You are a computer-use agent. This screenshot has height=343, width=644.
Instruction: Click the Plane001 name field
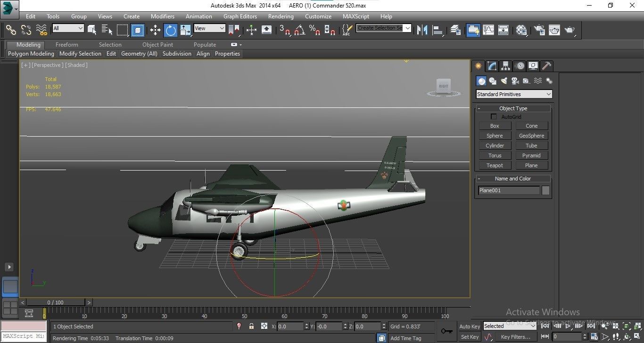tap(509, 190)
